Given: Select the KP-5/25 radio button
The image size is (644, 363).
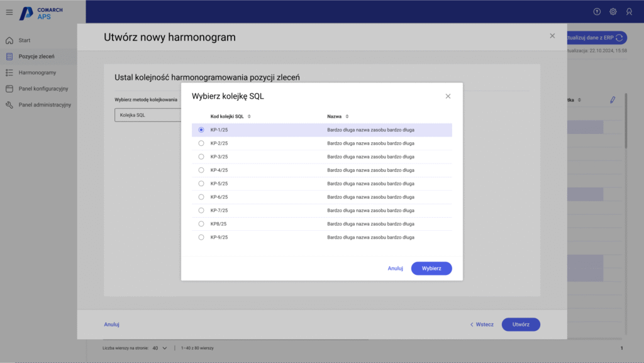Looking at the screenshot, I should (201, 184).
